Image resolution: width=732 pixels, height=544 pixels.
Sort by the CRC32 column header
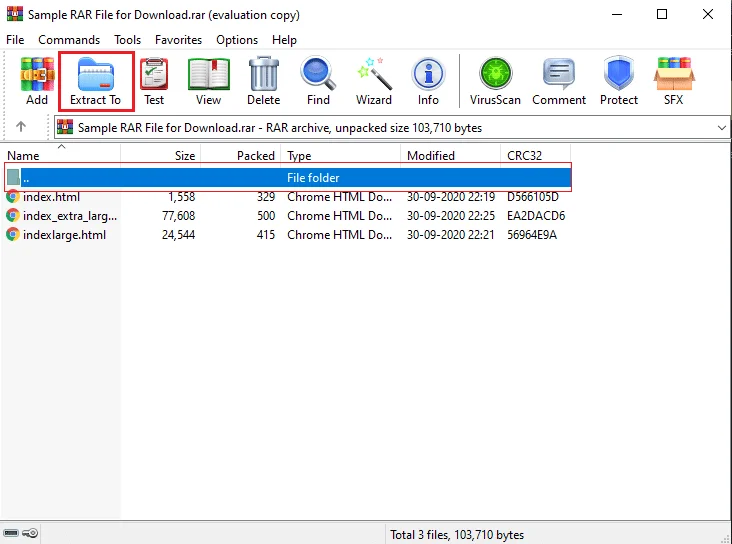coord(535,155)
